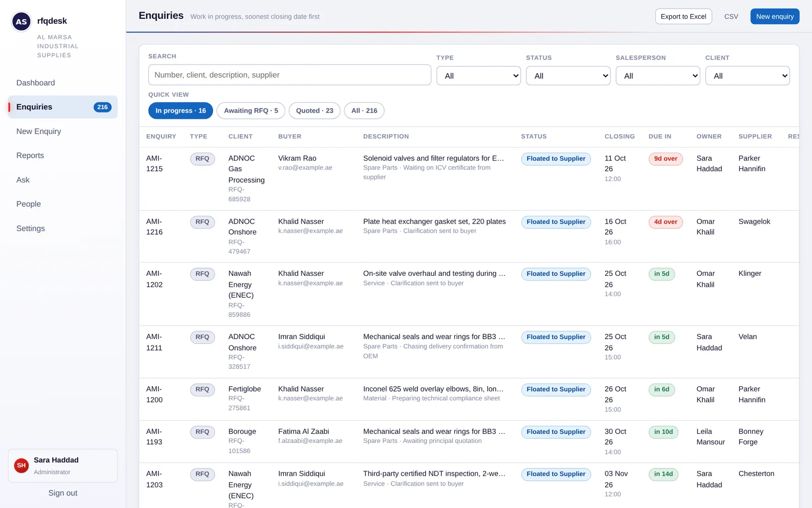The height and width of the screenshot is (508, 812).
Task: Click the AS logo avatar
Action: [21, 21]
